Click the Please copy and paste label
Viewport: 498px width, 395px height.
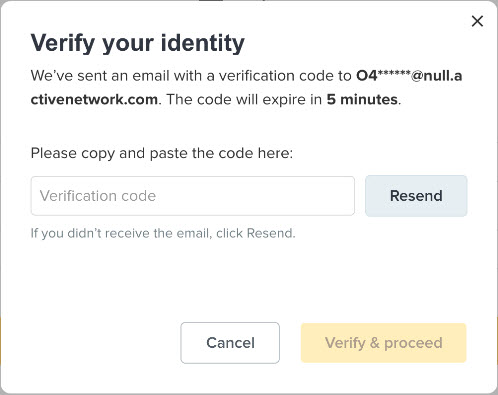coord(162,154)
